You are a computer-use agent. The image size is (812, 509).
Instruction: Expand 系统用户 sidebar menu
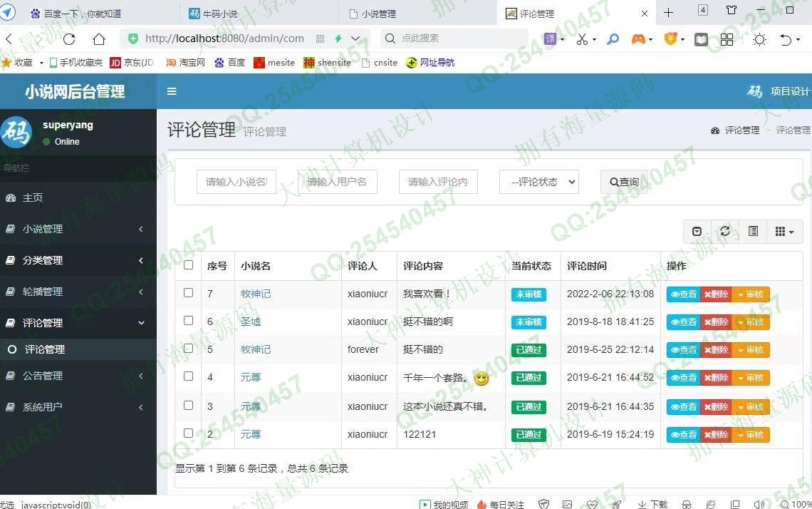78,407
